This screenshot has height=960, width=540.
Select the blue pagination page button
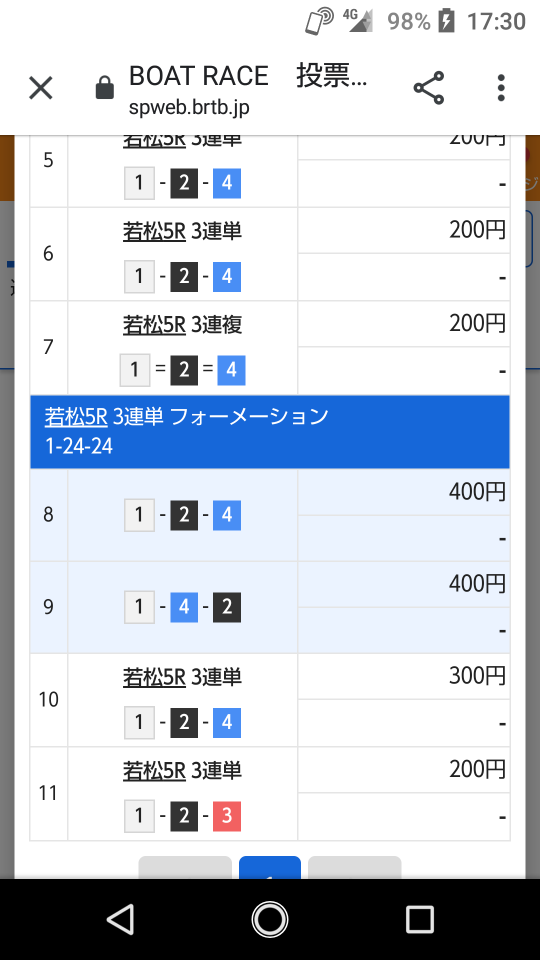pos(270,868)
